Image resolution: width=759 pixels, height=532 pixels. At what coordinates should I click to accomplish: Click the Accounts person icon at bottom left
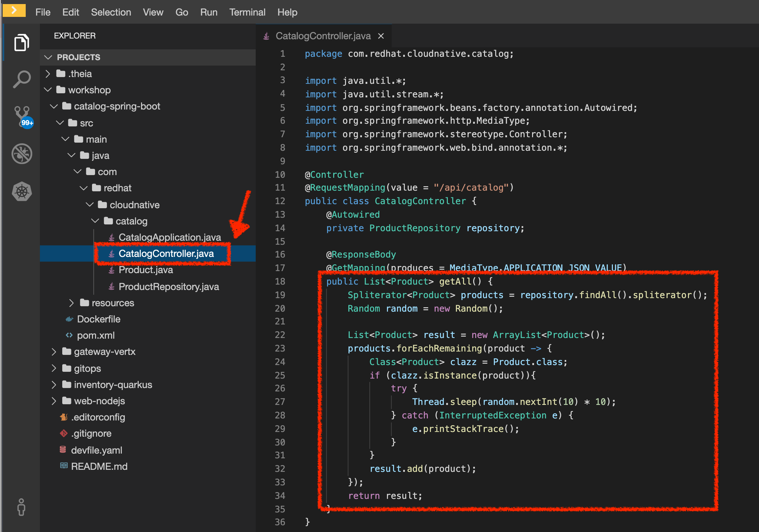tap(21, 508)
